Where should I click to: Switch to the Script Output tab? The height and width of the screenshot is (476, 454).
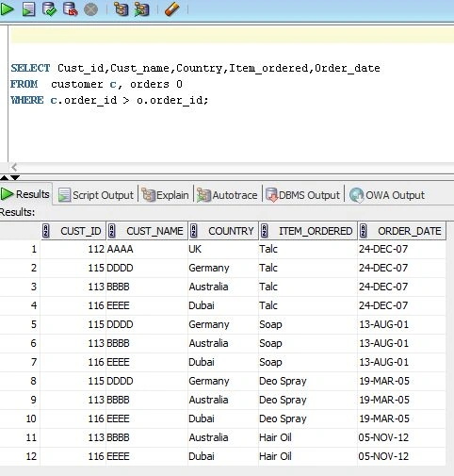(x=96, y=195)
